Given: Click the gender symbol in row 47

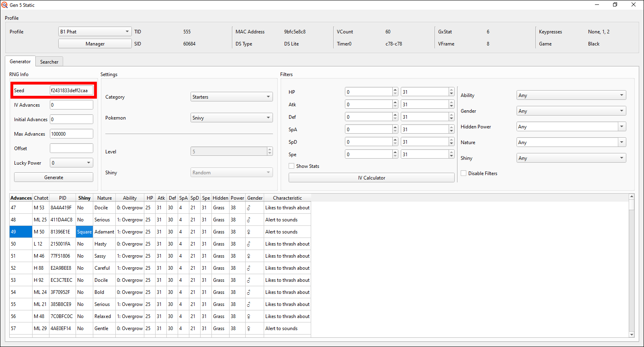Looking at the screenshot, I should (x=248, y=208).
